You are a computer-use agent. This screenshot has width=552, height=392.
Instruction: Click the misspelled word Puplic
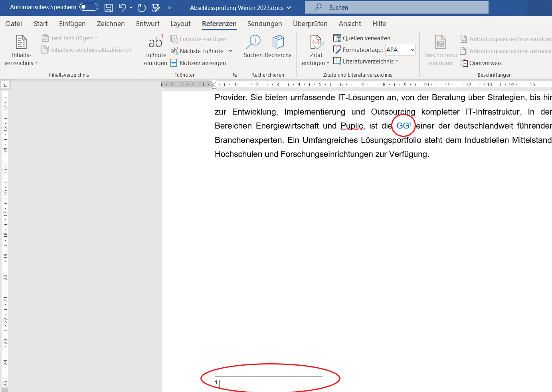coord(352,126)
